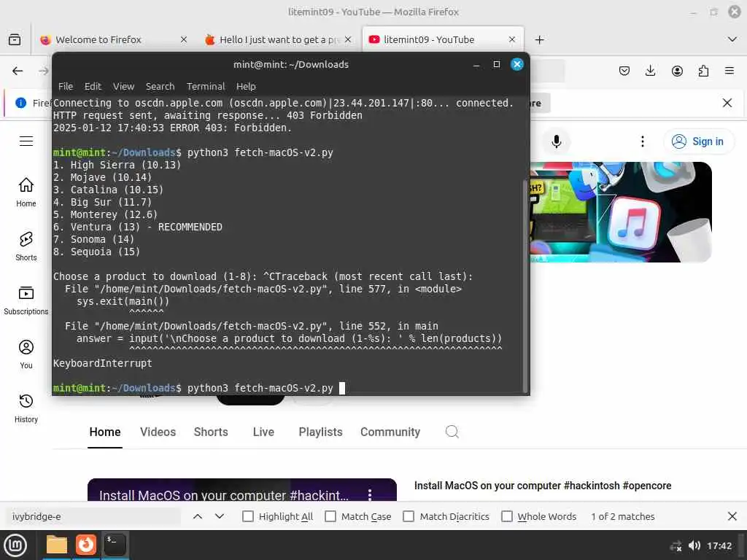Open clock showing 17:42
This screenshot has height=560, width=747.
pyautogui.click(x=719, y=545)
